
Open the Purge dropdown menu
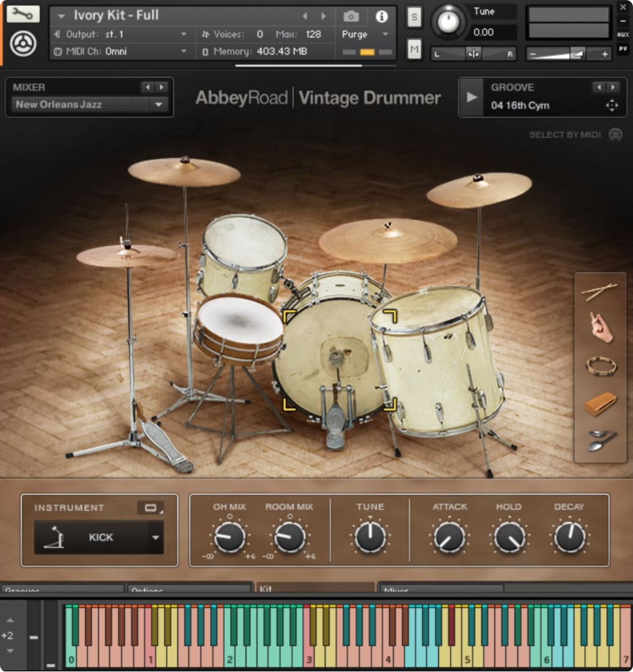[x=364, y=34]
